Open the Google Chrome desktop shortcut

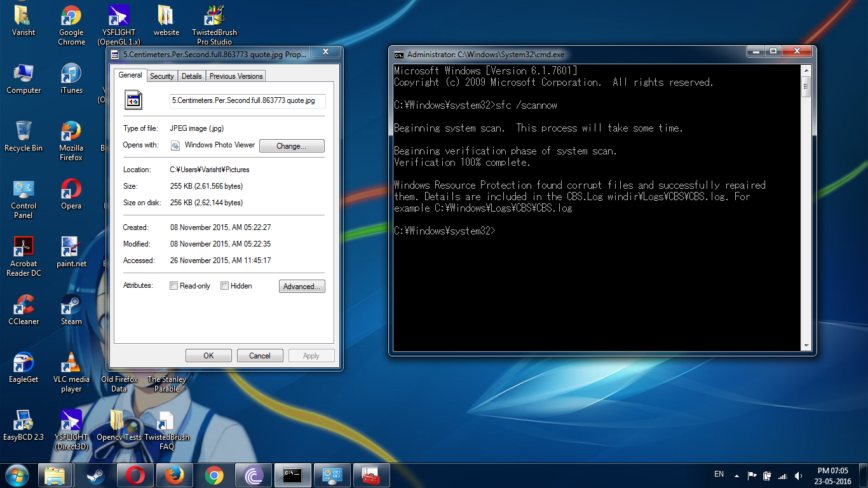[71, 25]
